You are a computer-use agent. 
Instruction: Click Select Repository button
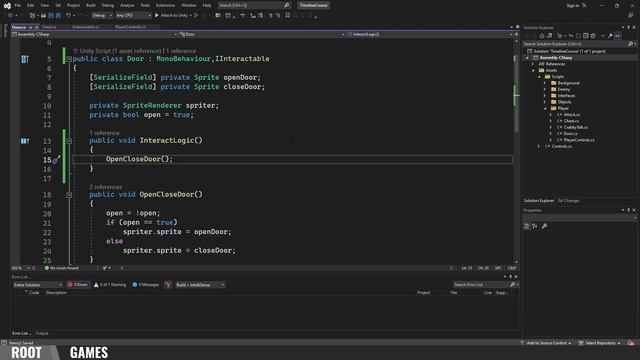coord(599,343)
